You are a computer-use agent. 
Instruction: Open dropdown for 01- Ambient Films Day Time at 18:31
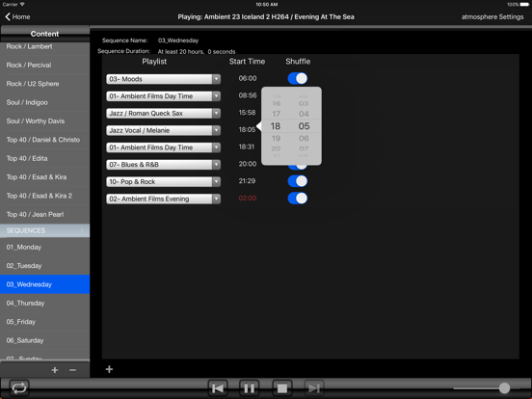click(x=216, y=147)
